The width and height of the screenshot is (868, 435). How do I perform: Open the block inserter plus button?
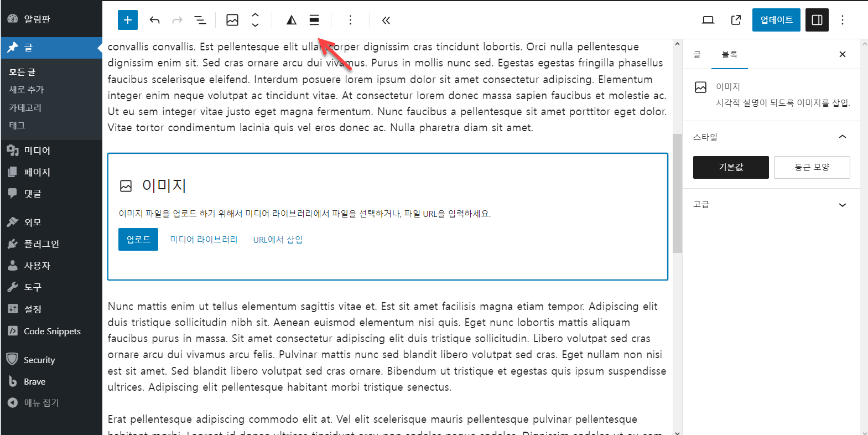click(127, 20)
